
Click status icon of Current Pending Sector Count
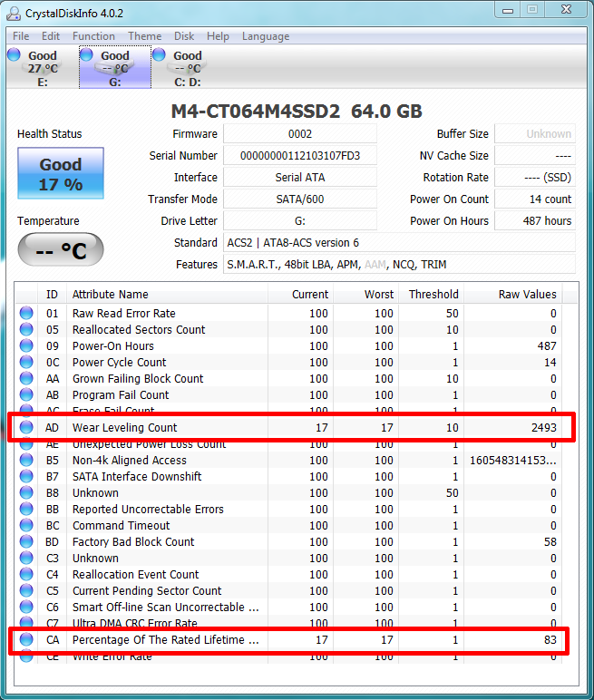26,590
